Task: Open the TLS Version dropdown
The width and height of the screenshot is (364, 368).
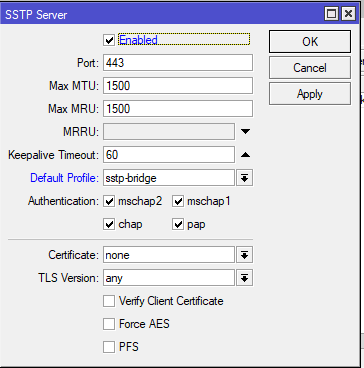Action: click(x=245, y=278)
